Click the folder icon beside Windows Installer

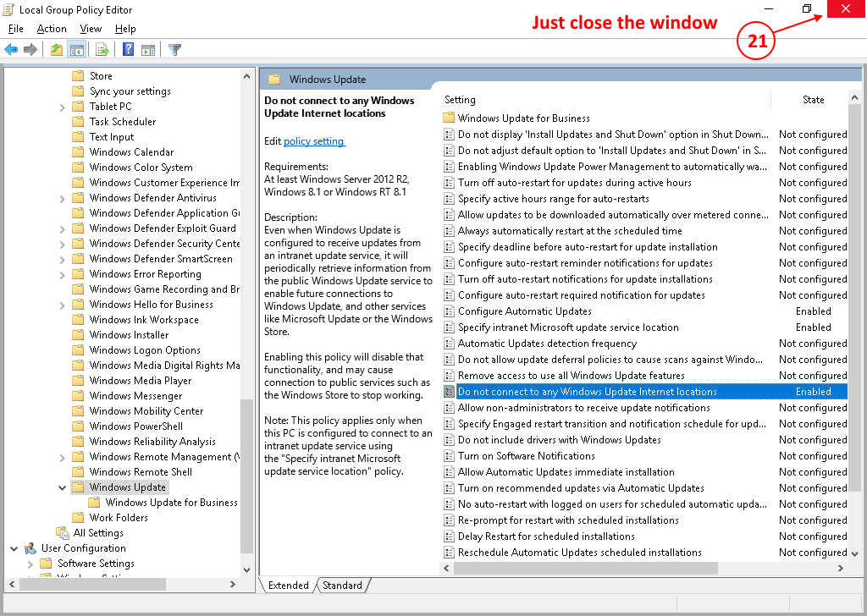point(78,335)
